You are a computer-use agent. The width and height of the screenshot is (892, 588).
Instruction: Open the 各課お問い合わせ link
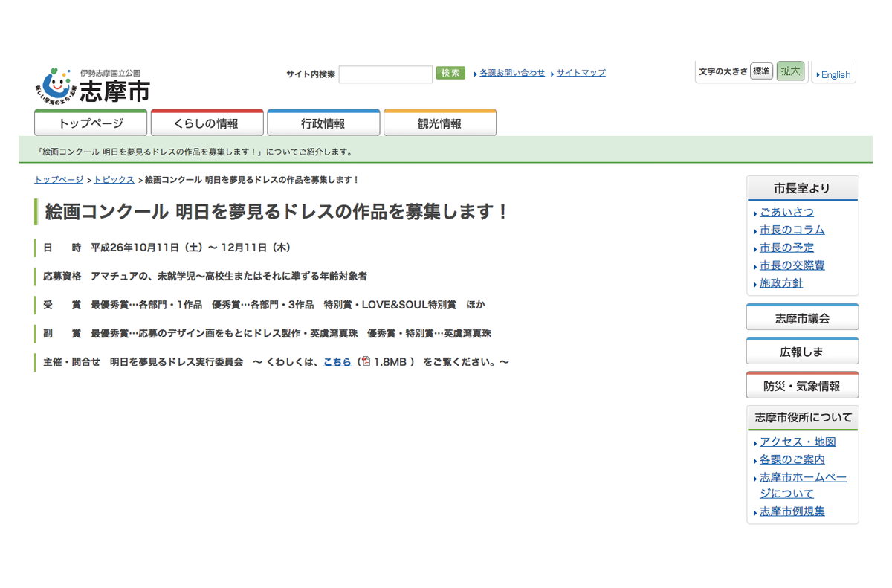tap(511, 73)
